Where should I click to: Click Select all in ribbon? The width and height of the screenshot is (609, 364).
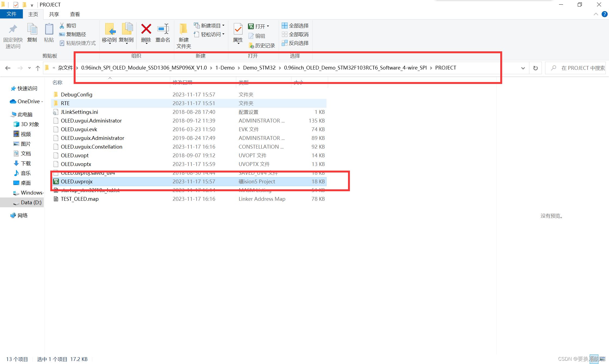[295, 26]
